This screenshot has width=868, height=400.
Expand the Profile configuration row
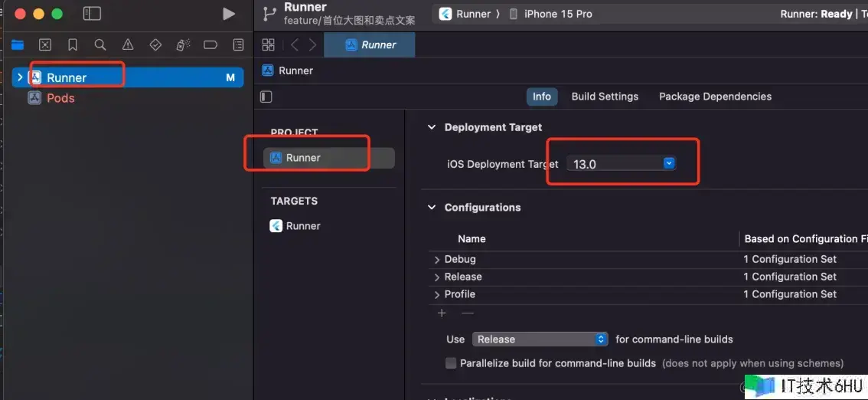[437, 295]
